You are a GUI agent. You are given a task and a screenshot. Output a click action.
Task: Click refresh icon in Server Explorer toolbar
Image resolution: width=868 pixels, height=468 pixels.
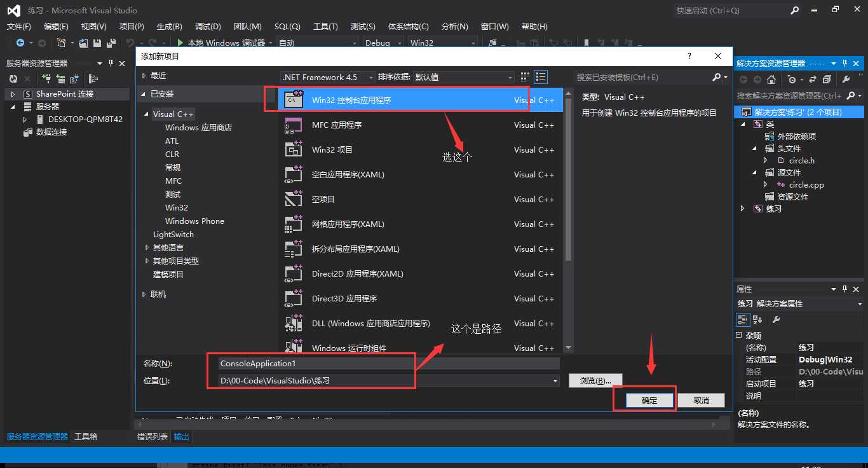point(13,79)
